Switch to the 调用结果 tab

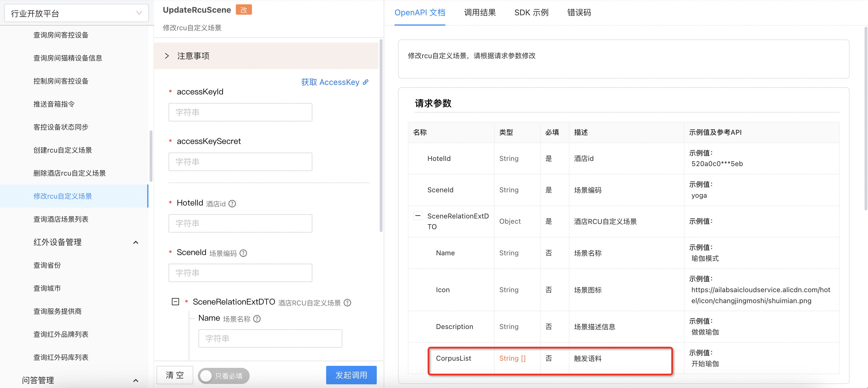(479, 12)
